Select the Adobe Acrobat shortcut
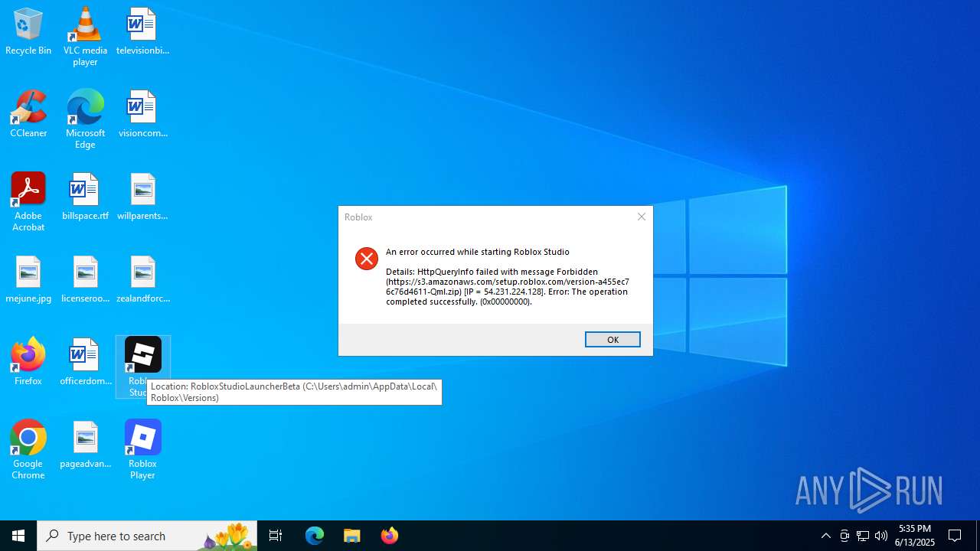Viewport: 980px width, 551px height. pyautogui.click(x=28, y=201)
